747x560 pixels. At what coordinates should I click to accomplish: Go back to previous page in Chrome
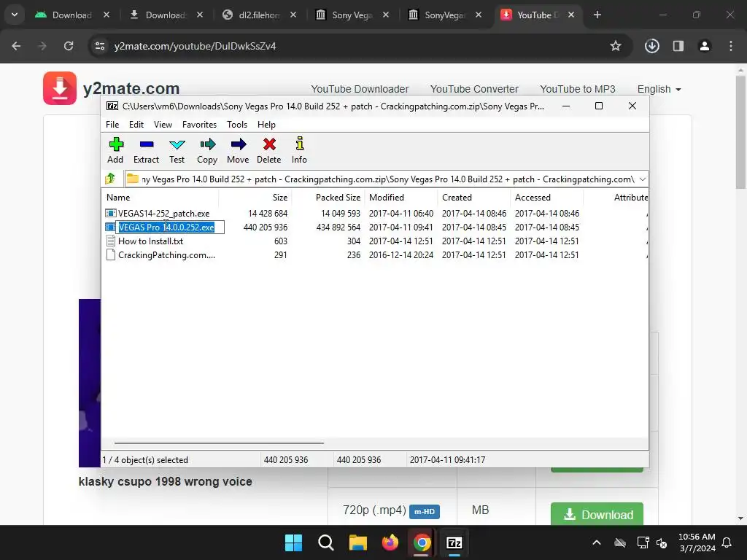click(16, 46)
